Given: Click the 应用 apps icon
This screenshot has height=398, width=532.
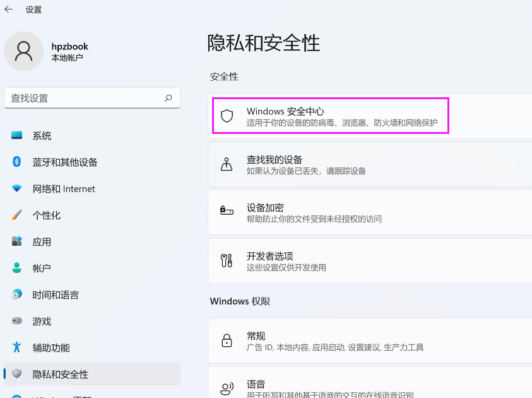Looking at the screenshot, I should click(x=16, y=241).
